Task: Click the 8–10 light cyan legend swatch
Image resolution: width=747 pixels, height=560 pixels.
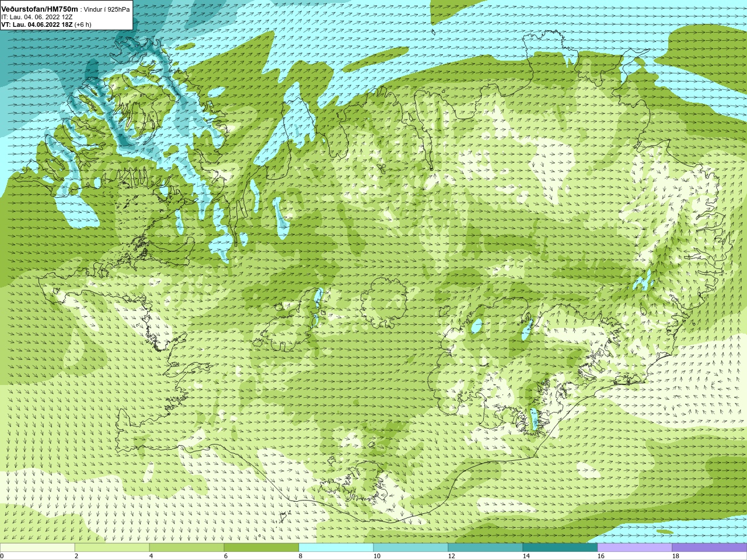Action: (x=336, y=548)
